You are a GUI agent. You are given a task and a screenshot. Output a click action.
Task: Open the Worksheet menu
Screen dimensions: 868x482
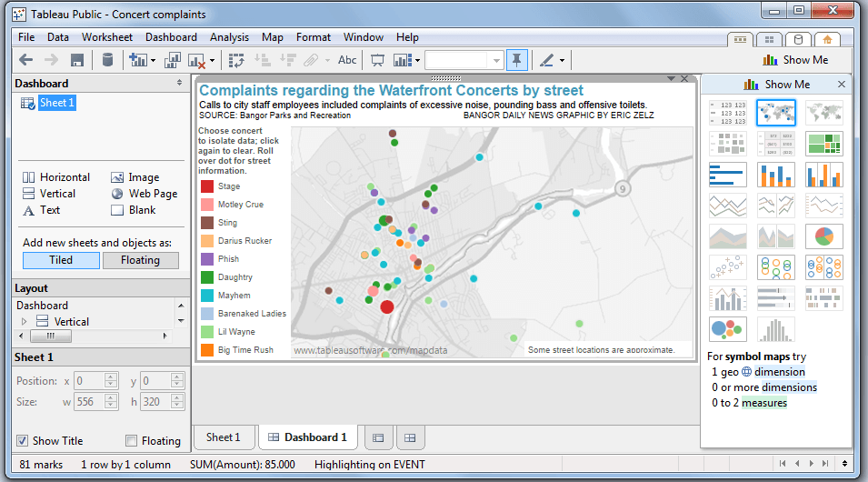click(107, 37)
